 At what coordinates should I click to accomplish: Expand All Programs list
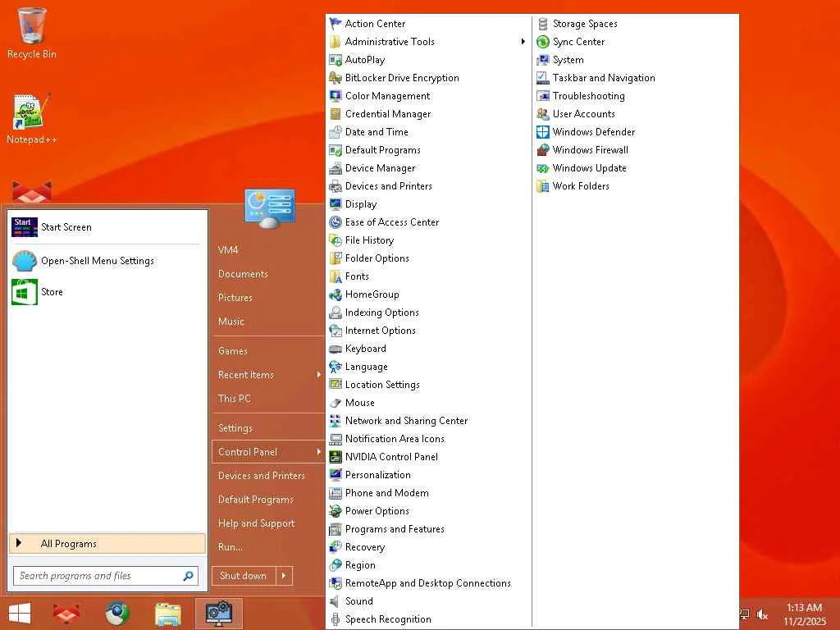click(107, 544)
